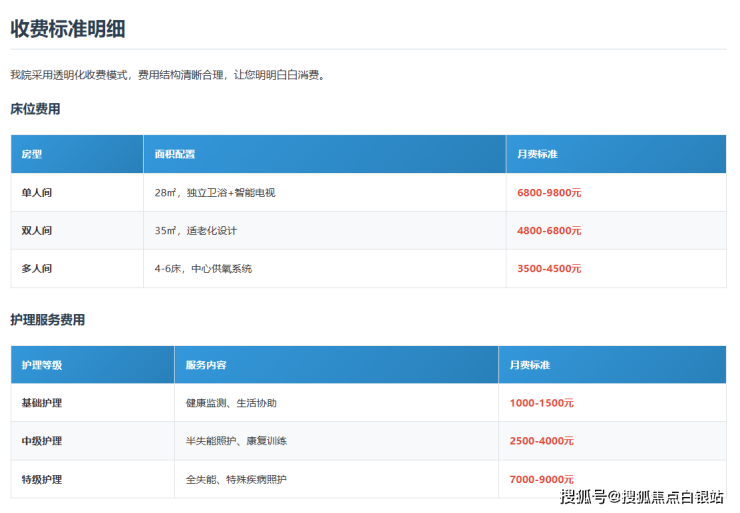Image resolution: width=740 pixels, height=513 pixels.
Task: Click the 3500-4500元 price
Action: [549, 269]
